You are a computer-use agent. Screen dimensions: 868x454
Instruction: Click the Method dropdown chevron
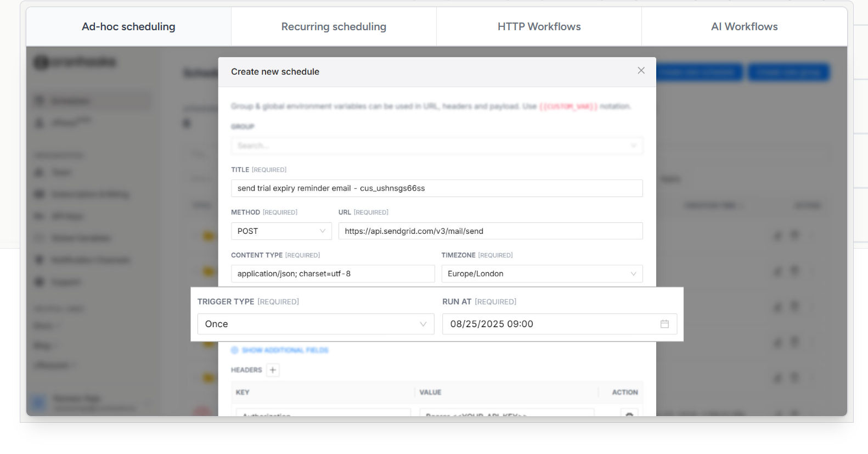(x=323, y=231)
